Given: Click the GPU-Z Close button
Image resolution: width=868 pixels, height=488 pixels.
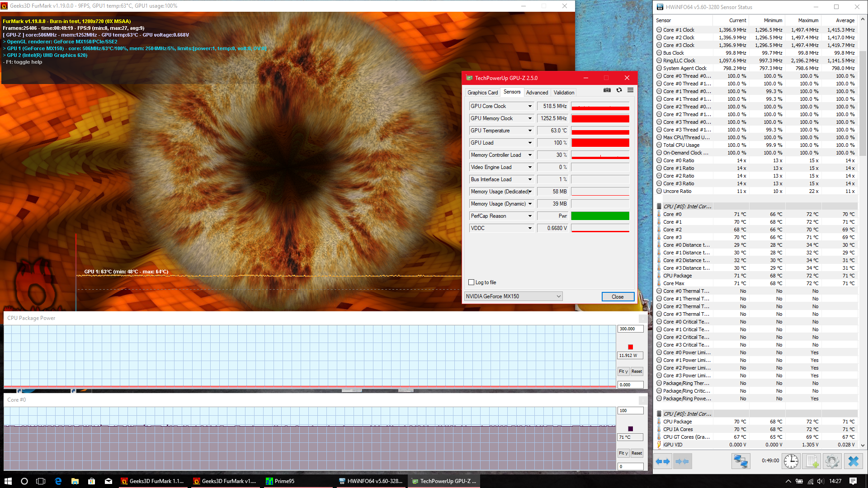Looking at the screenshot, I should pyautogui.click(x=618, y=297).
